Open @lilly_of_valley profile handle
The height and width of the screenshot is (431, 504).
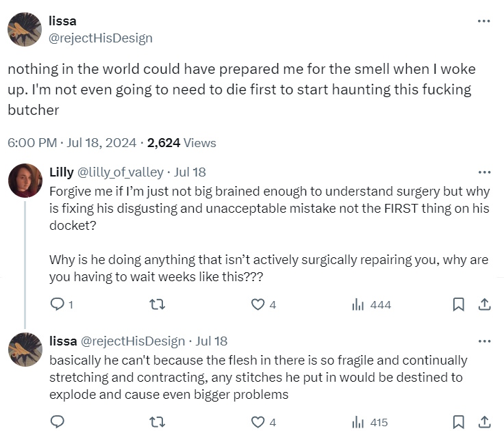(121, 172)
